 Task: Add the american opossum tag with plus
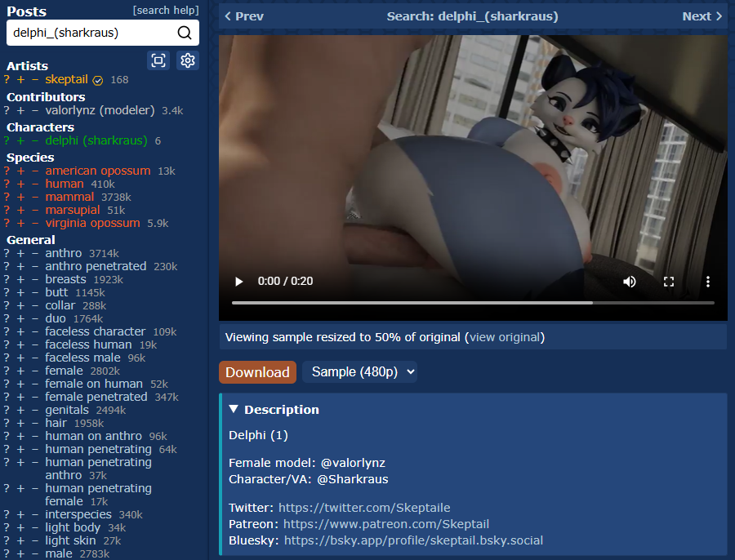pyautogui.click(x=20, y=171)
